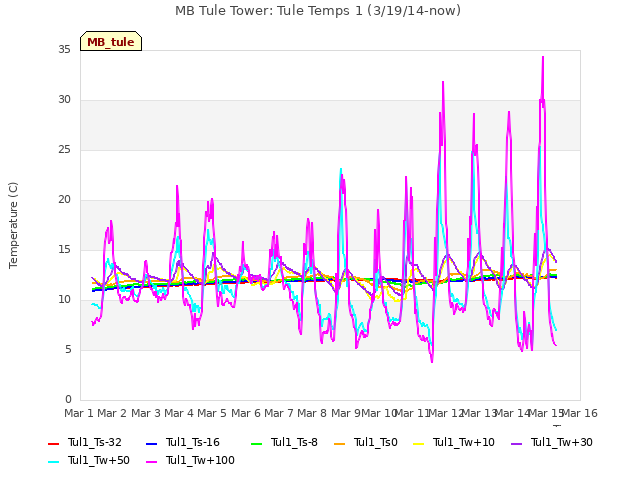Click the Mar 1 x-axis tick label

(79, 413)
